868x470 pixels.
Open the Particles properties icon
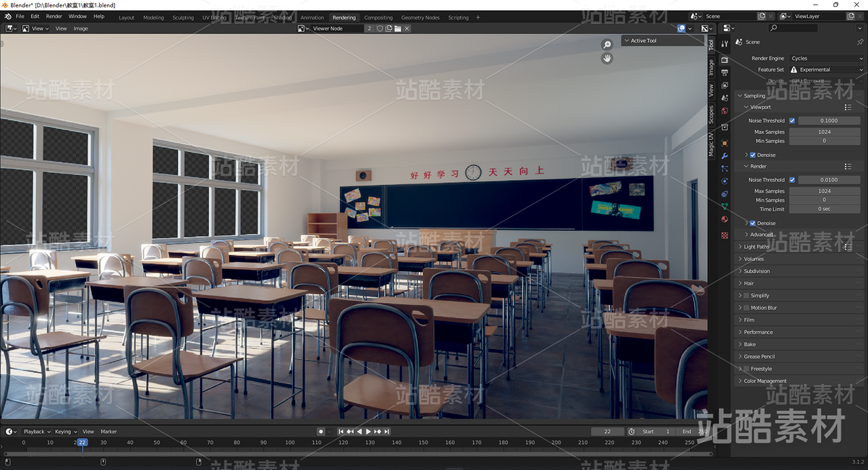(725, 168)
